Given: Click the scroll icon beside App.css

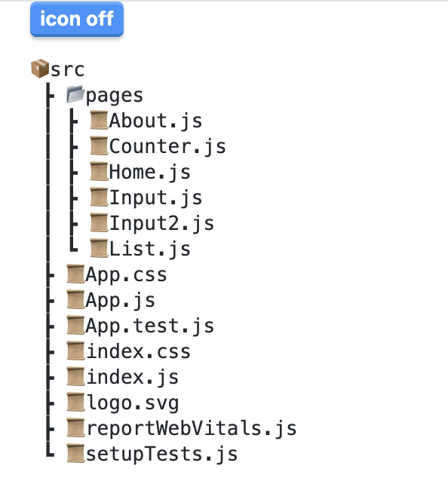Looking at the screenshot, I should (75, 274).
